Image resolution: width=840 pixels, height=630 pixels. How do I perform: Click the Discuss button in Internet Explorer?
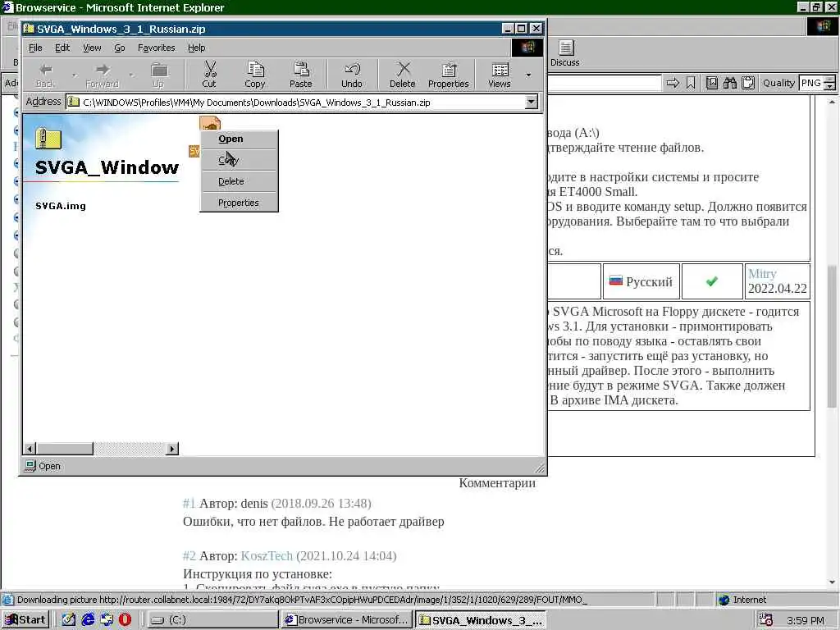(x=565, y=53)
